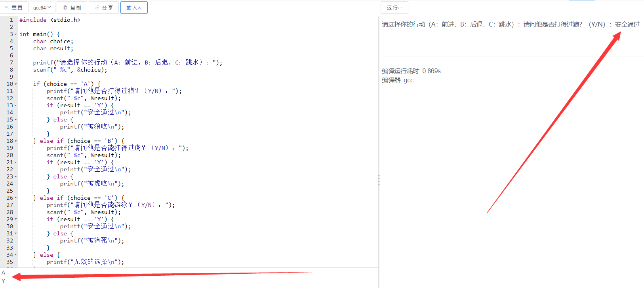Click the 被虎吃 printf line
The image size is (644, 288).
coord(92,184)
